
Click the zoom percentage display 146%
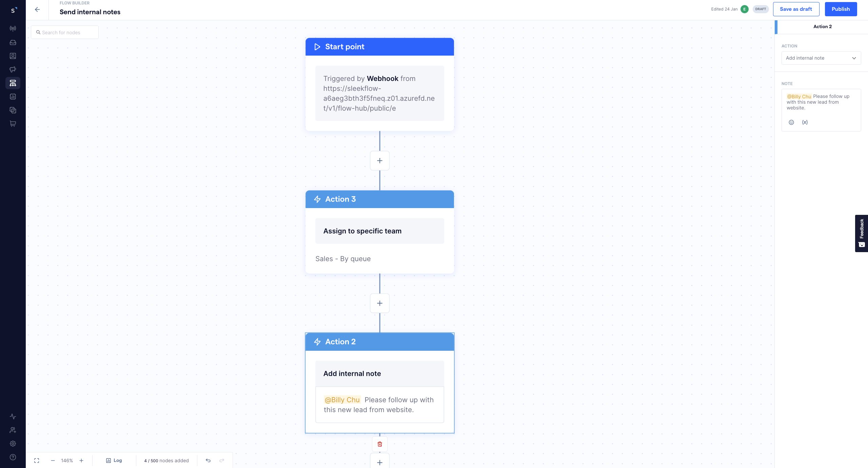click(66, 460)
